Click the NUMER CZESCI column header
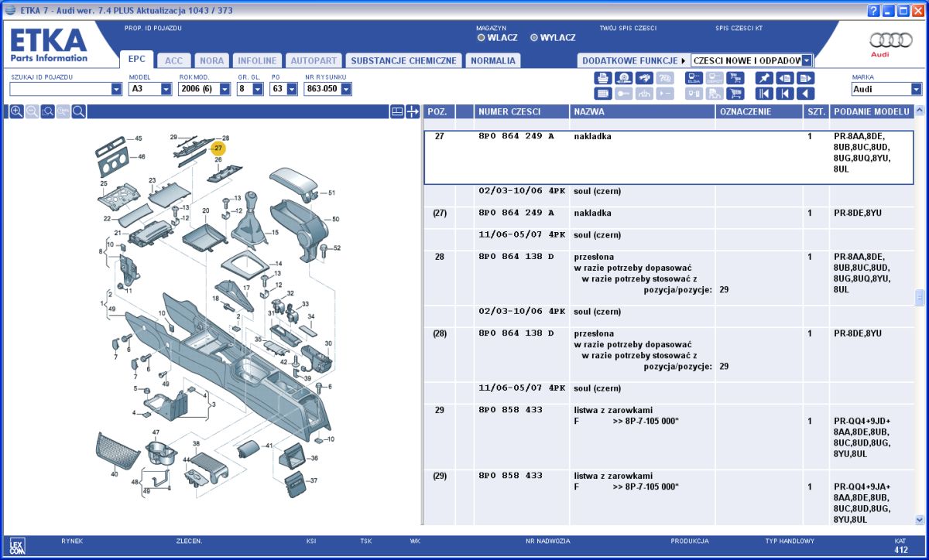Viewport: 929px width, 560px height. pos(521,111)
